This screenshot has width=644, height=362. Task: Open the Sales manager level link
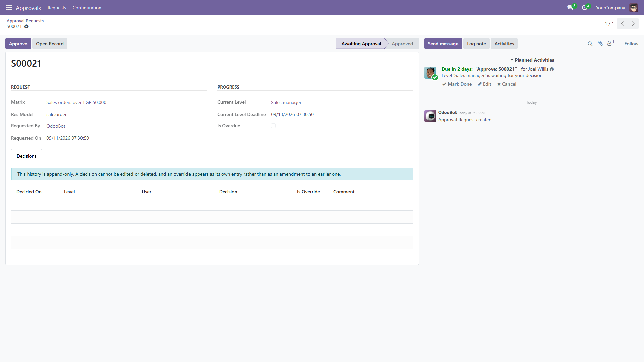pos(286,102)
